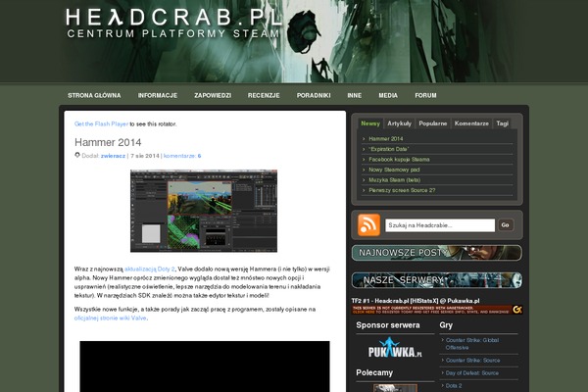Viewport: 588px width, 392px height.
Task: Open the Recenzje menu item
Action: click(x=264, y=95)
